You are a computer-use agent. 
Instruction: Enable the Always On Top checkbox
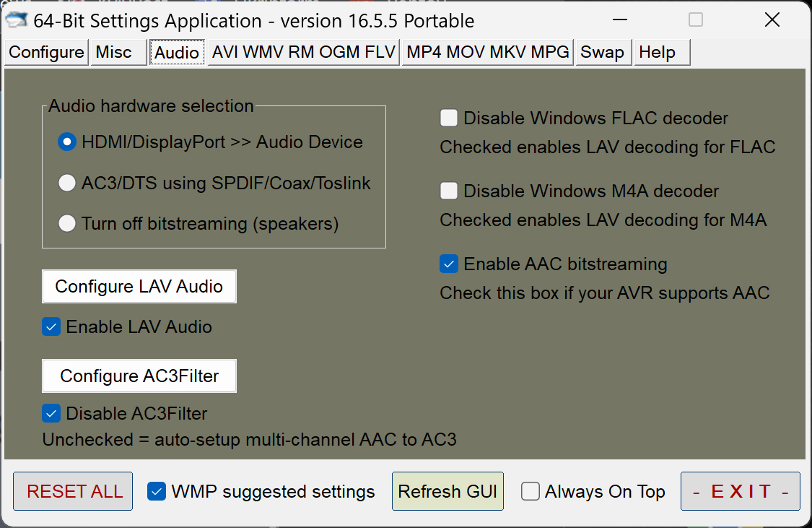click(531, 492)
